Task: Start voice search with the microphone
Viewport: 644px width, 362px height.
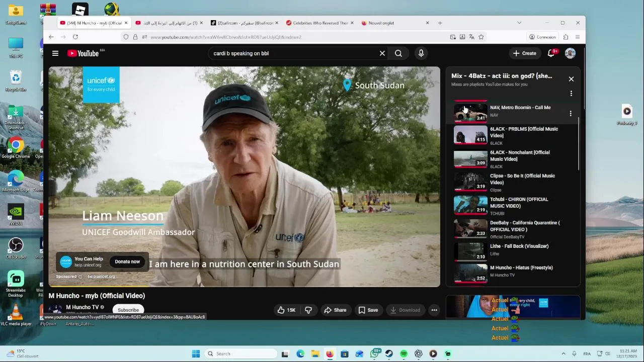Action: coord(421,53)
